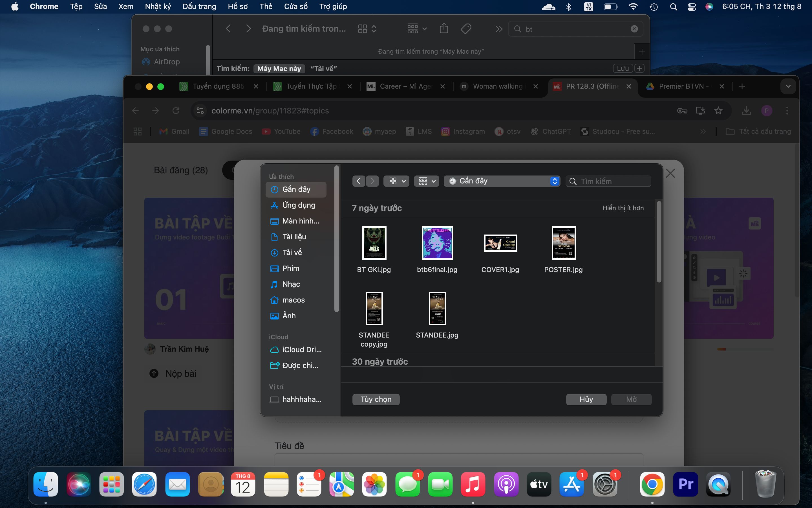Select BT GKI.jpg thumbnail
The height and width of the screenshot is (508, 812).
(x=374, y=243)
